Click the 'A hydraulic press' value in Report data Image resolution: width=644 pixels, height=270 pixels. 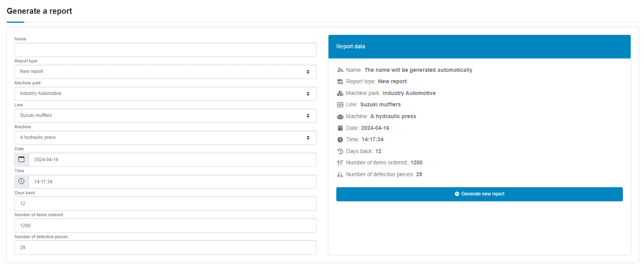tap(393, 116)
